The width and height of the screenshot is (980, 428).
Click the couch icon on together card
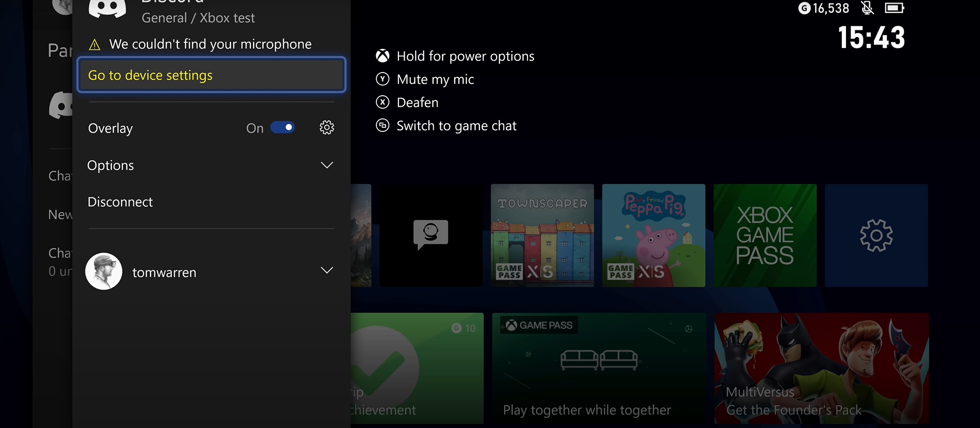pos(599,359)
